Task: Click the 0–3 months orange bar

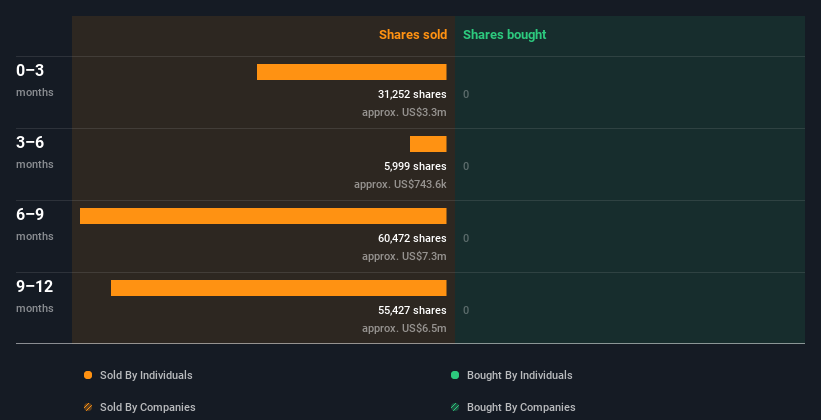Action: tap(351, 72)
